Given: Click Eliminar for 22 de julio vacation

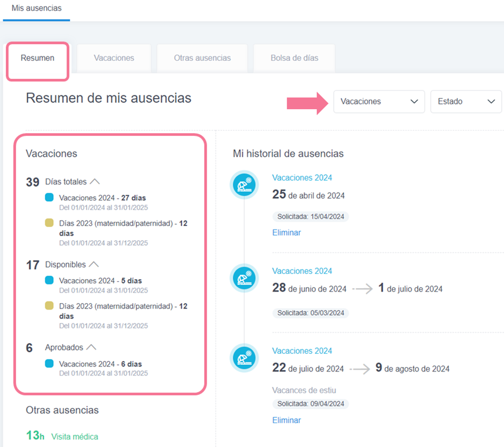Looking at the screenshot, I should tap(287, 420).
